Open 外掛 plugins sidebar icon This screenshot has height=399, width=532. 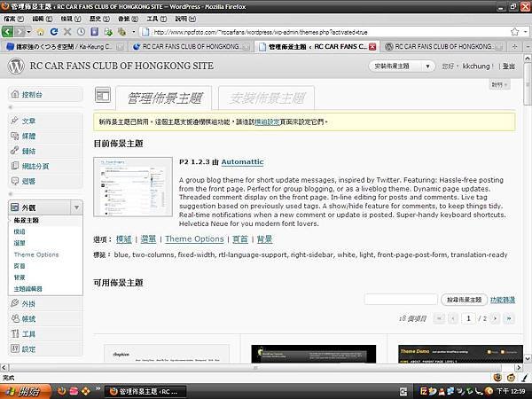[14, 303]
